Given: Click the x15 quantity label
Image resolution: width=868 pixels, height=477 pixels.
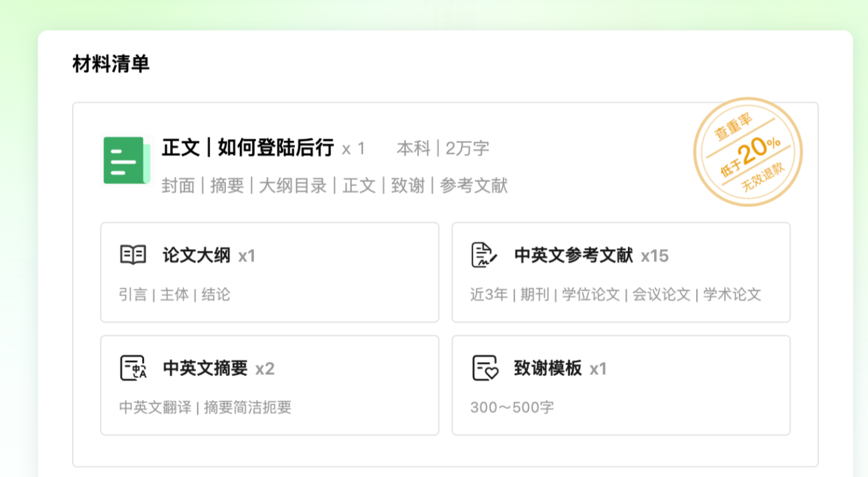Looking at the screenshot, I should click(x=655, y=256).
